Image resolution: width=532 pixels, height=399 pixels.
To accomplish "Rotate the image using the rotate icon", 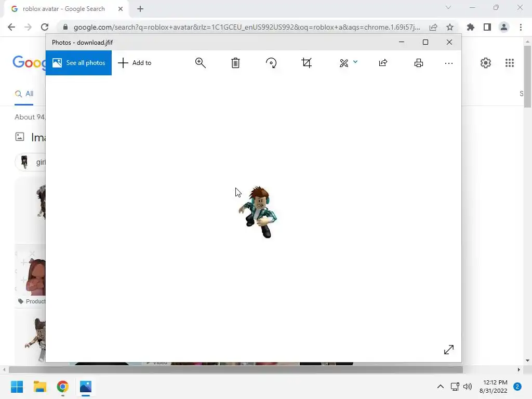I will tap(271, 63).
